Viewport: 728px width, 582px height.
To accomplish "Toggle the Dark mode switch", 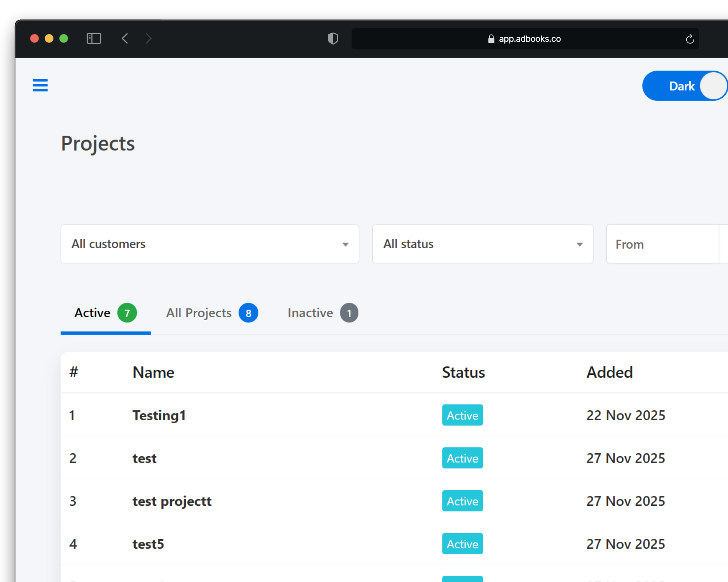I will point(685,86).
